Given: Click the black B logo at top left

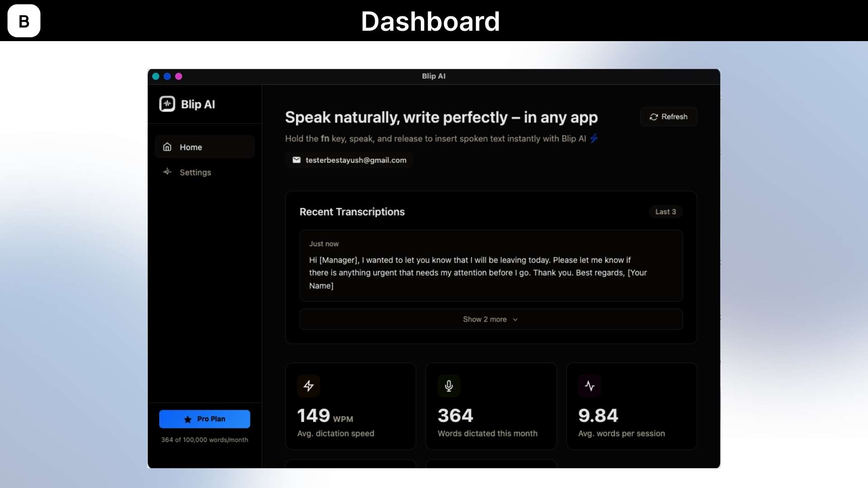Looking at the screenshot, I should (24, 20).
